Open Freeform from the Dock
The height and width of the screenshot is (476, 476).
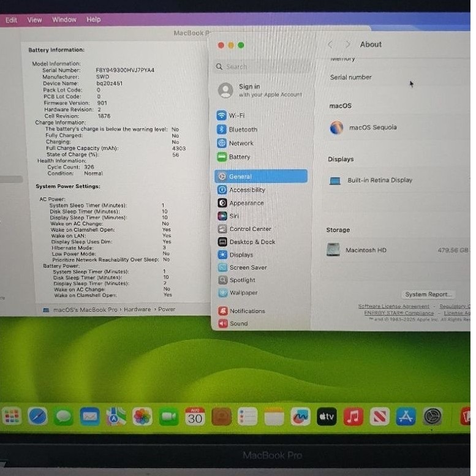(x=301, y=416)
